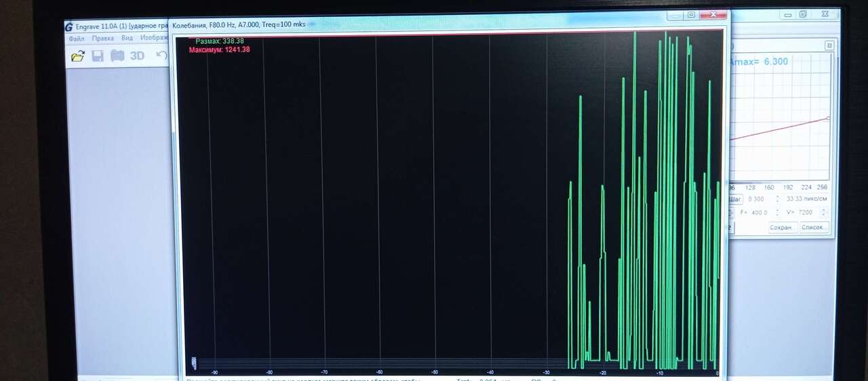Click the Engrave application logo icon
Screen dimensions: 868x381
[x=69, y=26]
